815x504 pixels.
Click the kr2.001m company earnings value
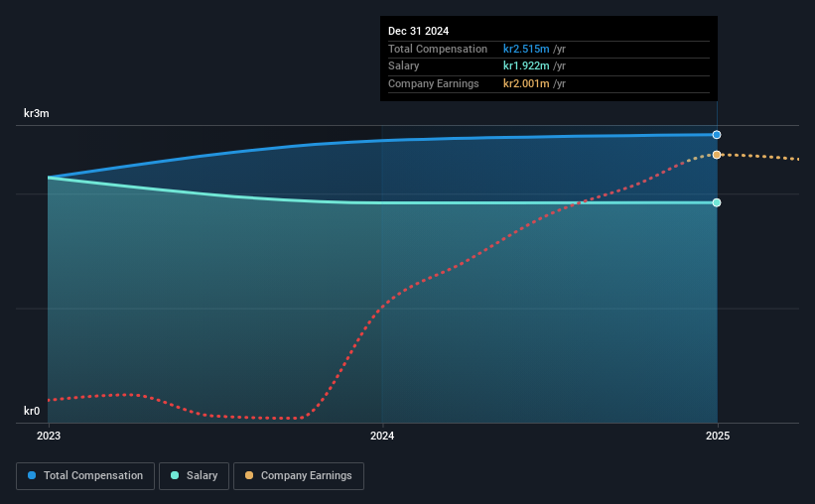coord(526,83)
